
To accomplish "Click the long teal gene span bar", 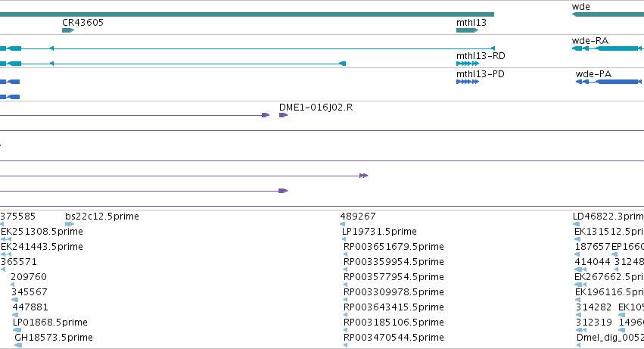I will tap(247, 15).
